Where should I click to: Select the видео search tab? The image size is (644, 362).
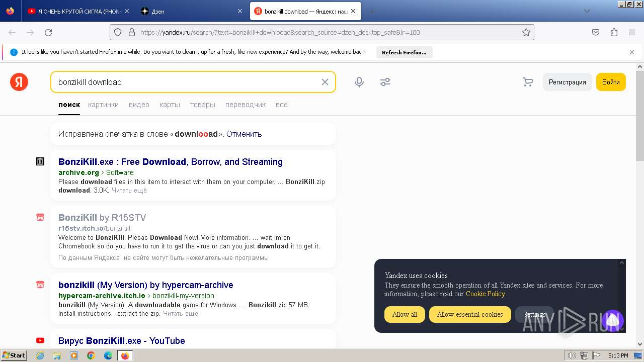139,105
